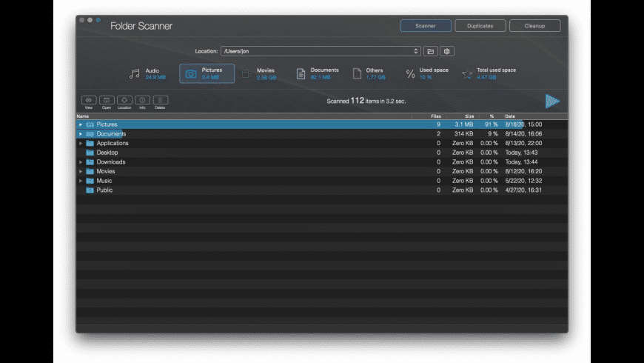Sort by the % column header
This screenshot has width=644, height=363.
pyautogui.click(x=492, y=116)
